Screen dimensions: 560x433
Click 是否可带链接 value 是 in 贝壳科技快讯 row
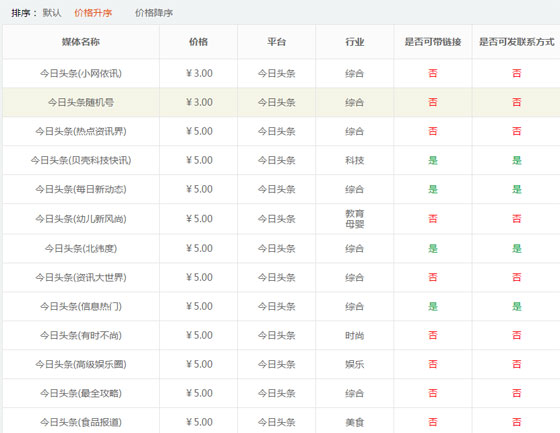(433, 160)
